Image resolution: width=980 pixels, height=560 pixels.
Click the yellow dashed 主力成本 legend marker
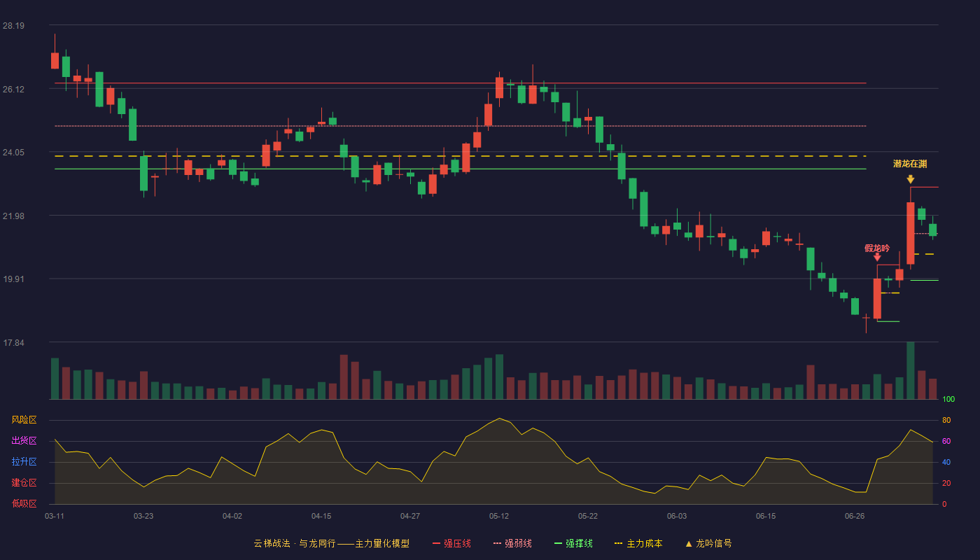[618, 544]
